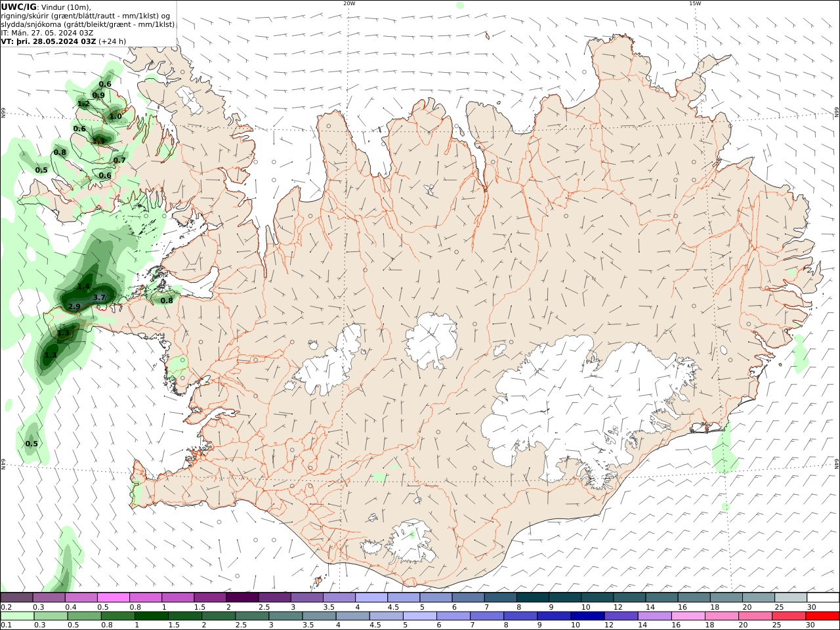840x630 pixels.
Task: Click the 0.7 precipitation value
Action: 119,160
